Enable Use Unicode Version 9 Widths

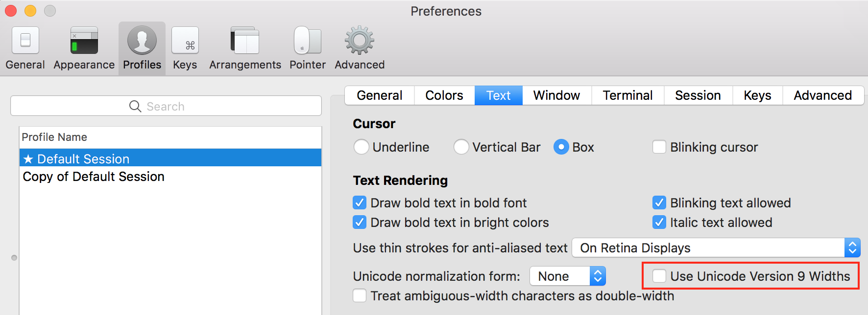pyautogui.click(x=659, y=276)
